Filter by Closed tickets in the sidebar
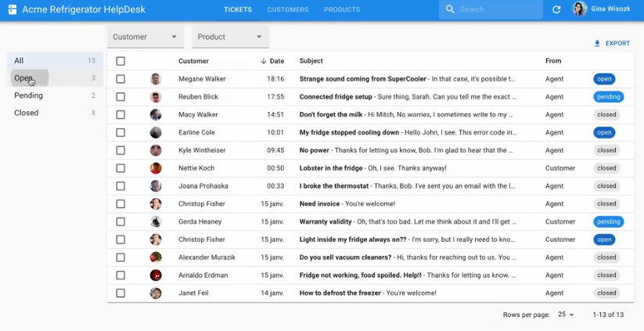 [55, 113]
